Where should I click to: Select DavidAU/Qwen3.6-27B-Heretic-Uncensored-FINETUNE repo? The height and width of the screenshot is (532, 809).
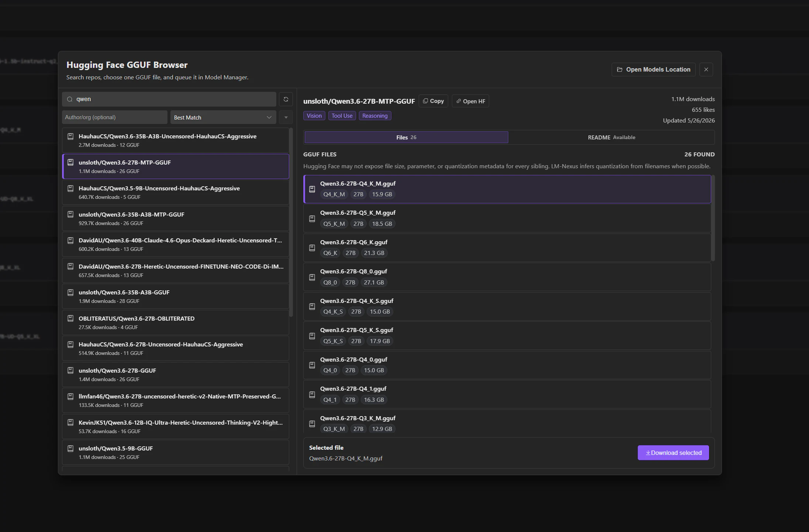coord(176,270)
